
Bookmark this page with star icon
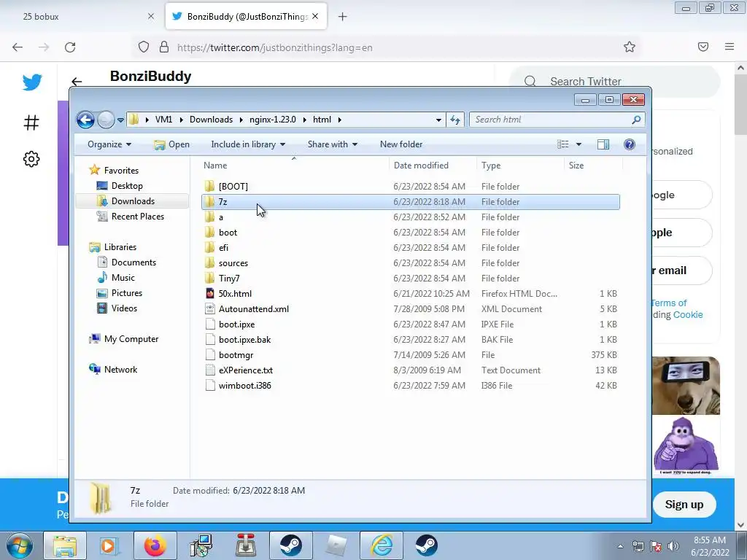click(630, 47)
